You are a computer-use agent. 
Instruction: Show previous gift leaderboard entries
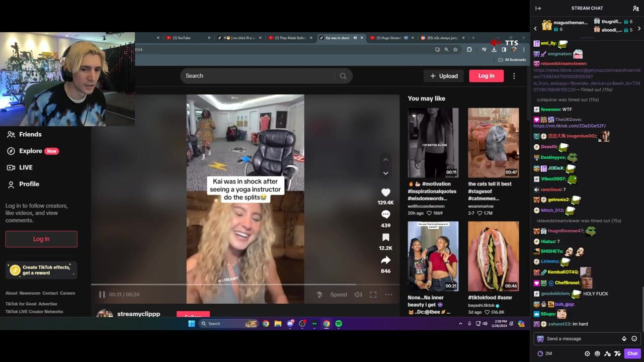tap(535, 29)
